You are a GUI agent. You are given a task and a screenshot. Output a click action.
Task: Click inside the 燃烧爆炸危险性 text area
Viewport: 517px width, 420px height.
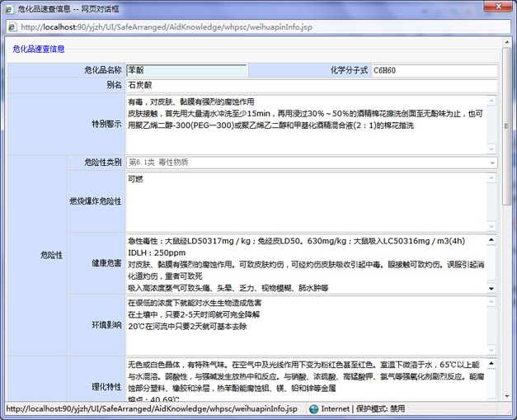coord(305,201)
